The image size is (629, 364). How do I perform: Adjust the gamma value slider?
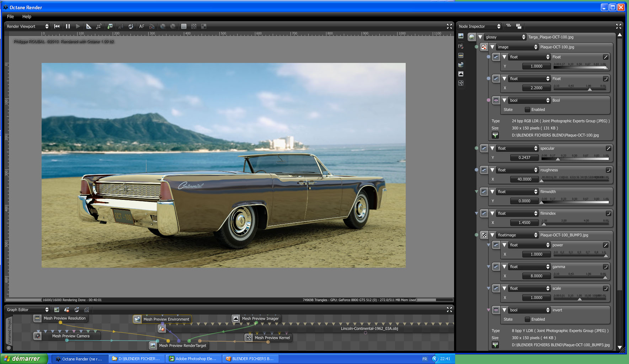coord(580,276)
